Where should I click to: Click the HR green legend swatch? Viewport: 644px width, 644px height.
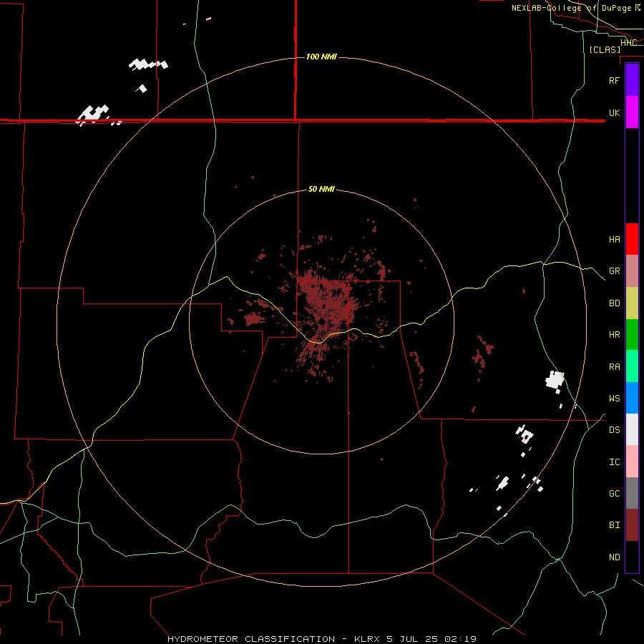pos(632,335)
